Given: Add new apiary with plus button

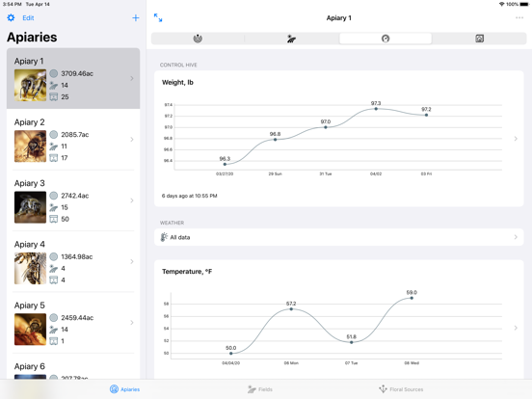Looking at the screenshot, I should (135, 18).
